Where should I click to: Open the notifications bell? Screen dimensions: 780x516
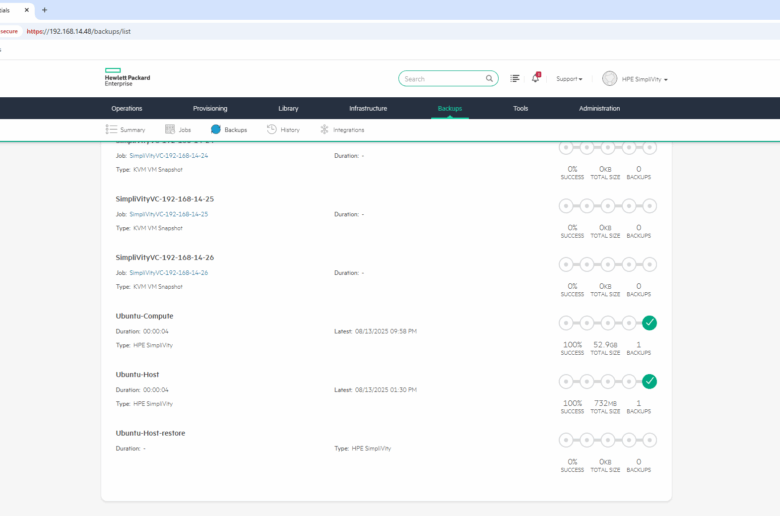(535, 78)
